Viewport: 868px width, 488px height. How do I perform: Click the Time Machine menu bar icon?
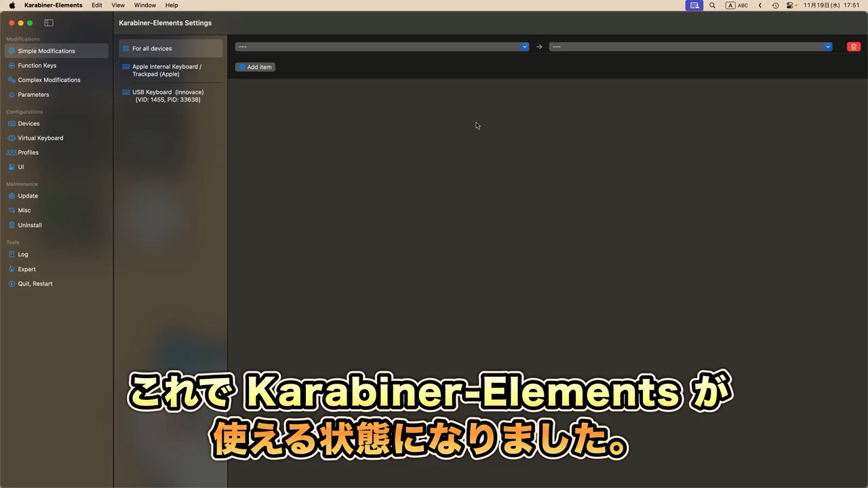pos(775,5)
